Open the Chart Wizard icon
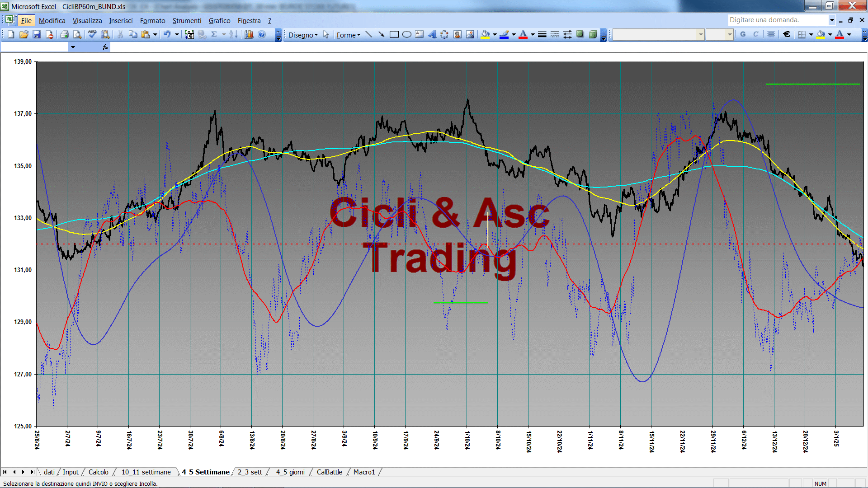 point(249,34)
